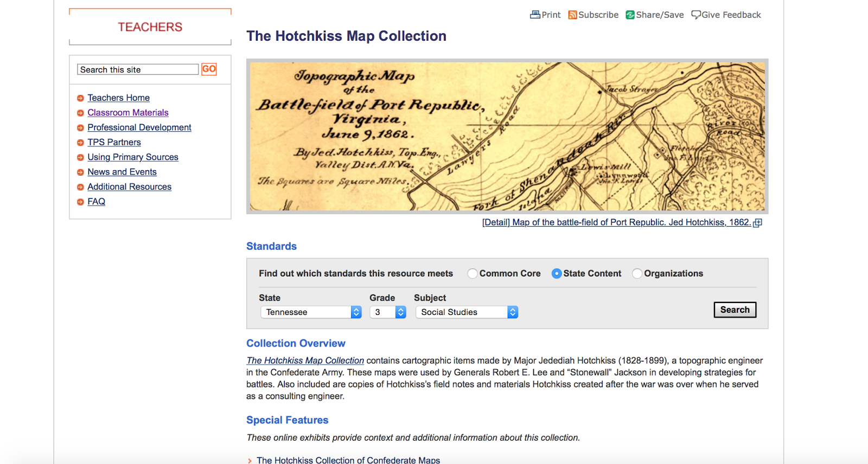Open Hotchkiss Collection of Confederate Maps link
Image resolution: width=868 pixels, height=464 pixels.
coord(348,460)
